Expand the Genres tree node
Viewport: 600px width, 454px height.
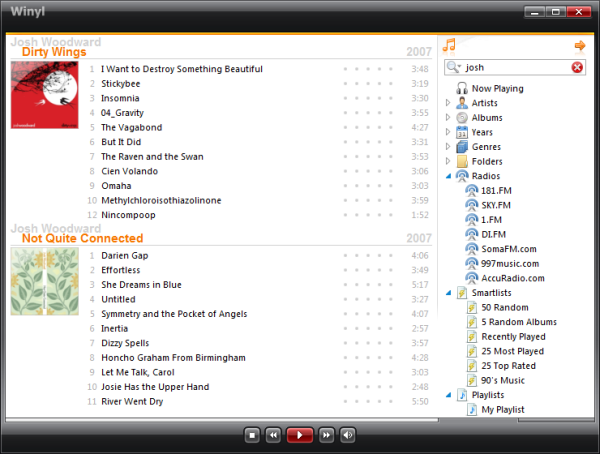(448, 146)
